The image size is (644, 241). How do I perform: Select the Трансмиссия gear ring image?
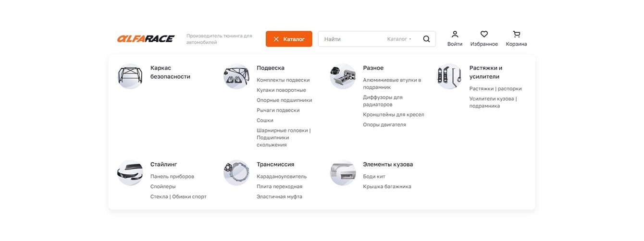[x=236, y=173]
